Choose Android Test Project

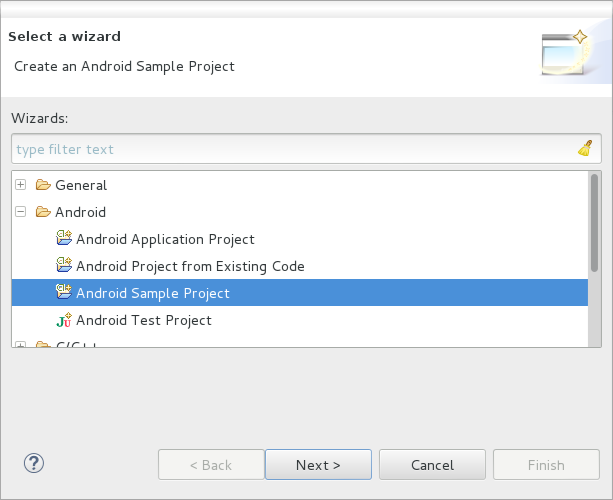coord(144,321)
